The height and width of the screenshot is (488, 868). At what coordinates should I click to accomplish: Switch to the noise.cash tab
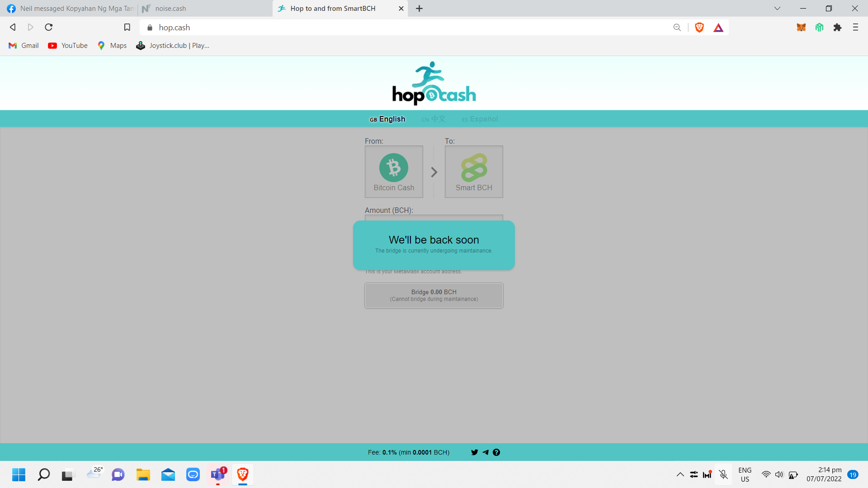click(x=205, y=9)
